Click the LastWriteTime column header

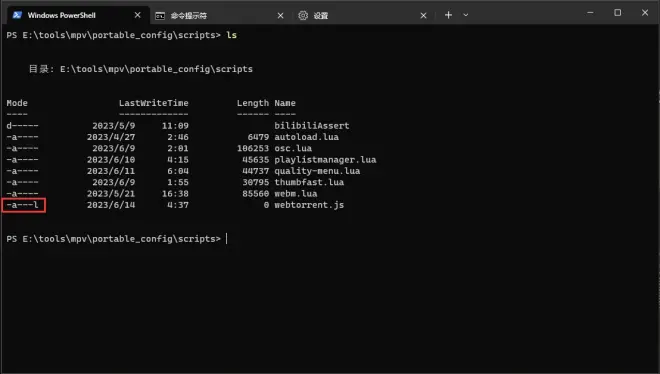point(154,103)
